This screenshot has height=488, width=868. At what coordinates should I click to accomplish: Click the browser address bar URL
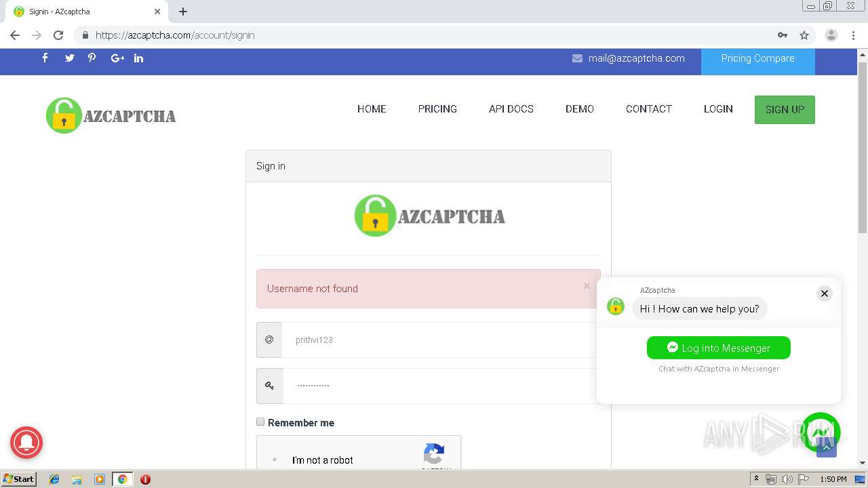(x=175, y=35)
